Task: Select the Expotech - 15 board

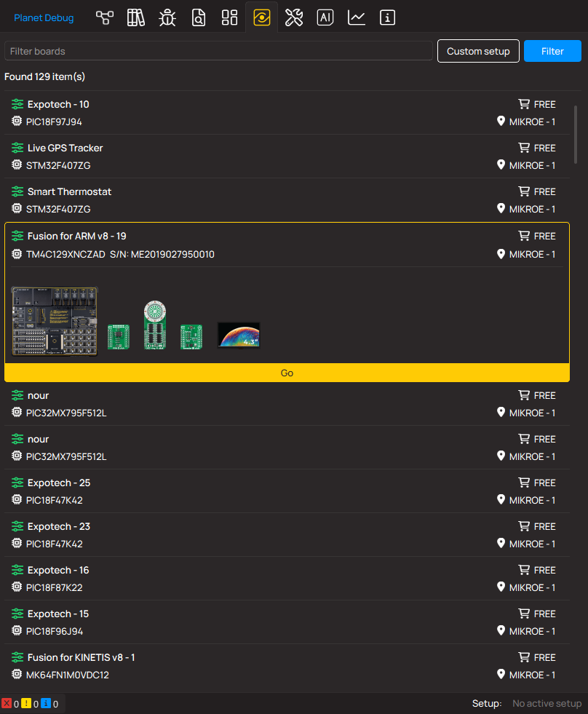Action: (287, 622)
